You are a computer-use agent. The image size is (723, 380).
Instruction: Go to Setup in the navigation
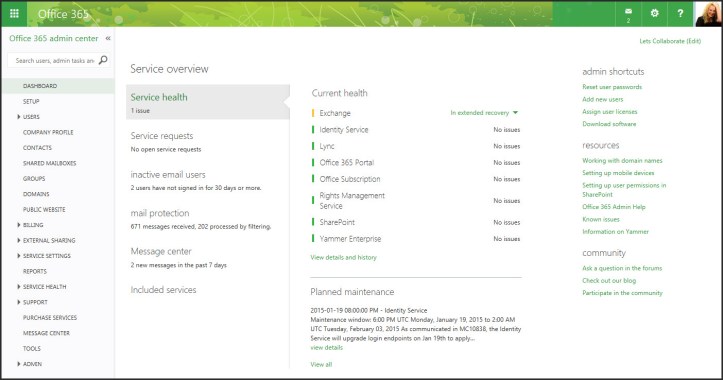pyautogui.click(x=31, y=101)
